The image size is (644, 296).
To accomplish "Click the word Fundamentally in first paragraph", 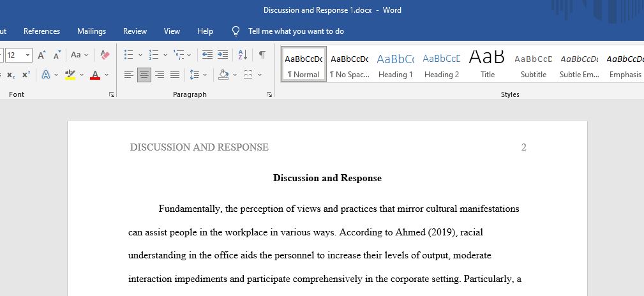I will tap(191, 209).
